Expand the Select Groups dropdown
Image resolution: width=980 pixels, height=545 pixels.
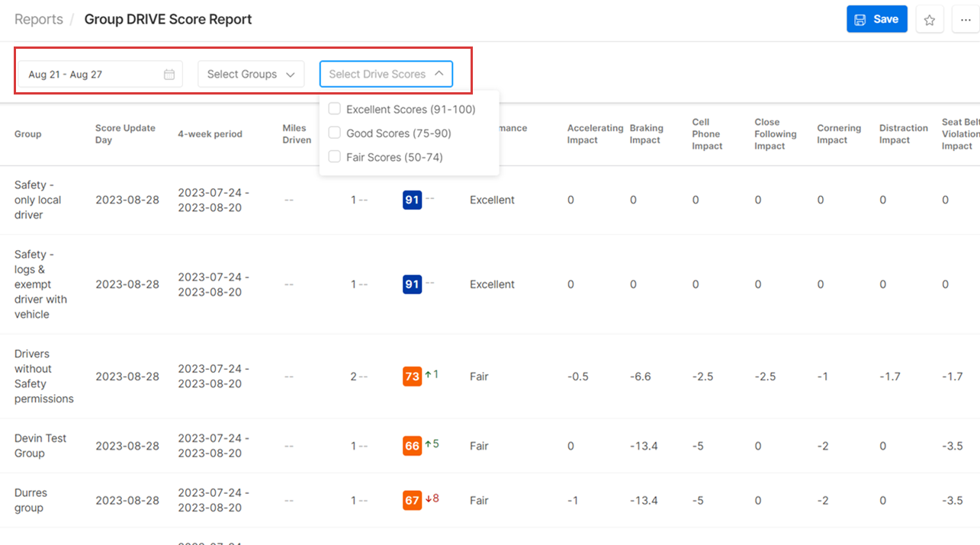tap(251, 75)
